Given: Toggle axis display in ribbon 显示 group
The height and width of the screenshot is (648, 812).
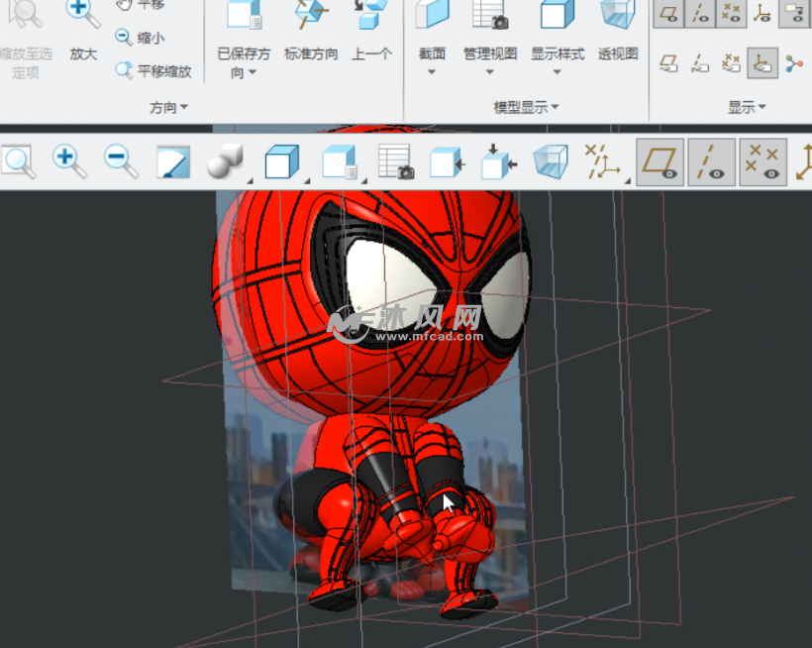Looking at the screenshot, I should (700, 14).
